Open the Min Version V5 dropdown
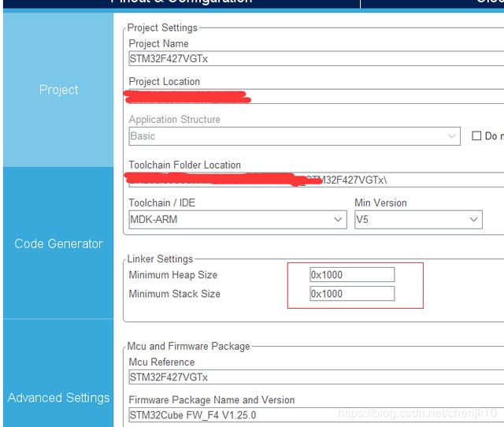The width and height of the screenshot is (504, 427). coord(418,220)
